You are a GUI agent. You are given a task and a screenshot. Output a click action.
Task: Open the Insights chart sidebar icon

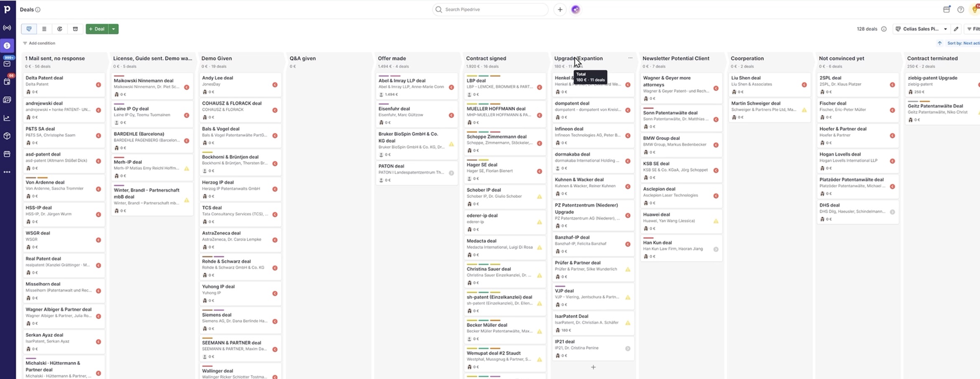(x=7, y=118)
